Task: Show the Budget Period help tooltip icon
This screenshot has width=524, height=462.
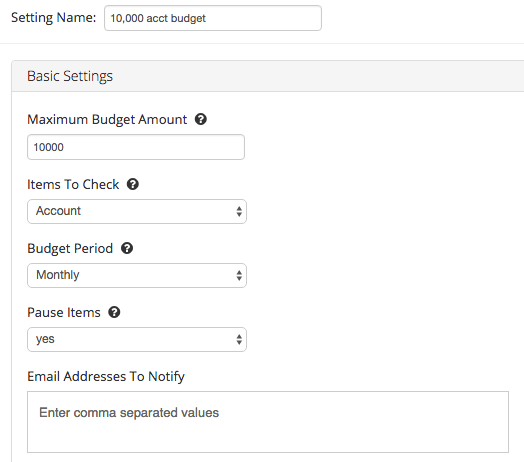Action: (127, 248)
